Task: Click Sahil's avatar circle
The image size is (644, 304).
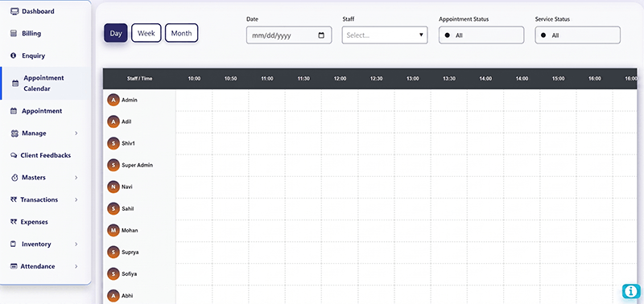Action: pos(114,208)
